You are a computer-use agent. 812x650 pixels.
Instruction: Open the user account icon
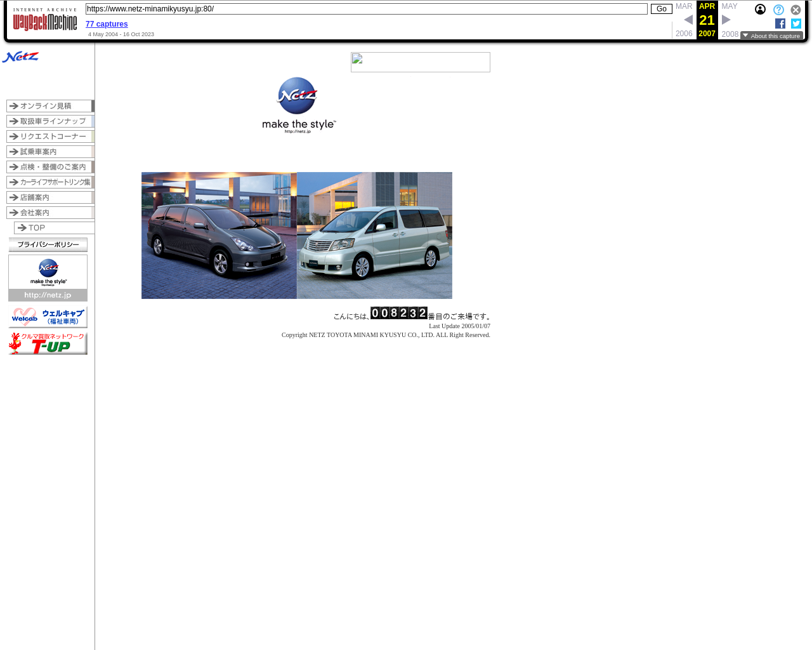pos(760,10)
